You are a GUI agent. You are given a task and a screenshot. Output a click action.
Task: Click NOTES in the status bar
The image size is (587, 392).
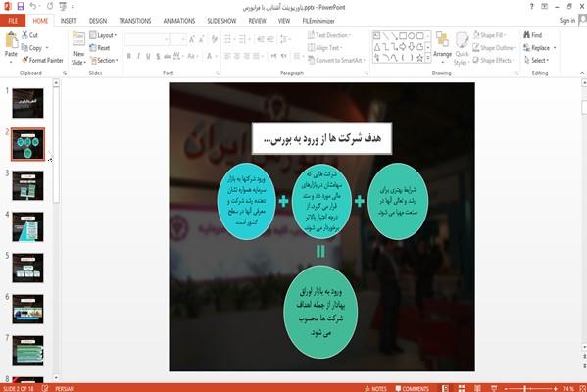[376, 389]
